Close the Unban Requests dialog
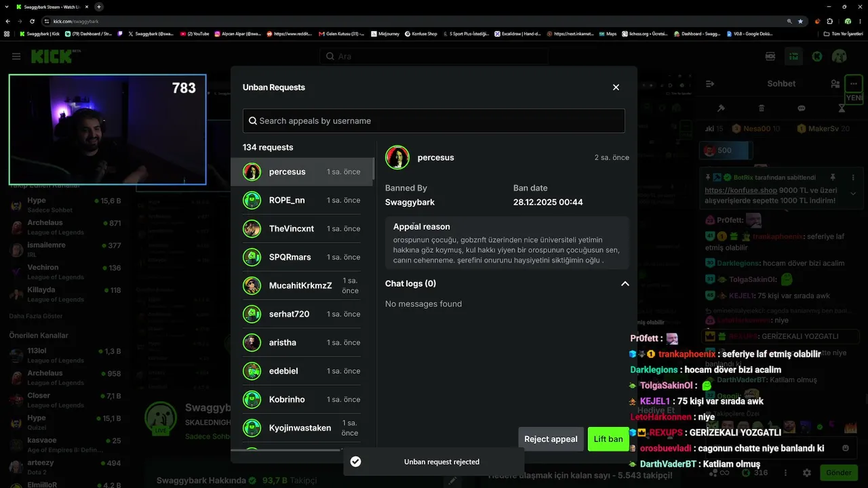868x488 pixels. [616, 87]
